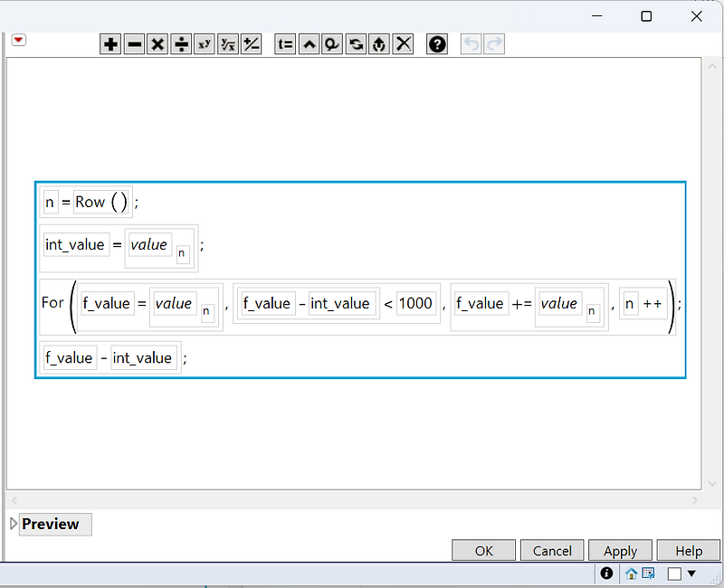Click the subtraction operator icon
The image size is (724, 588).
134,43
